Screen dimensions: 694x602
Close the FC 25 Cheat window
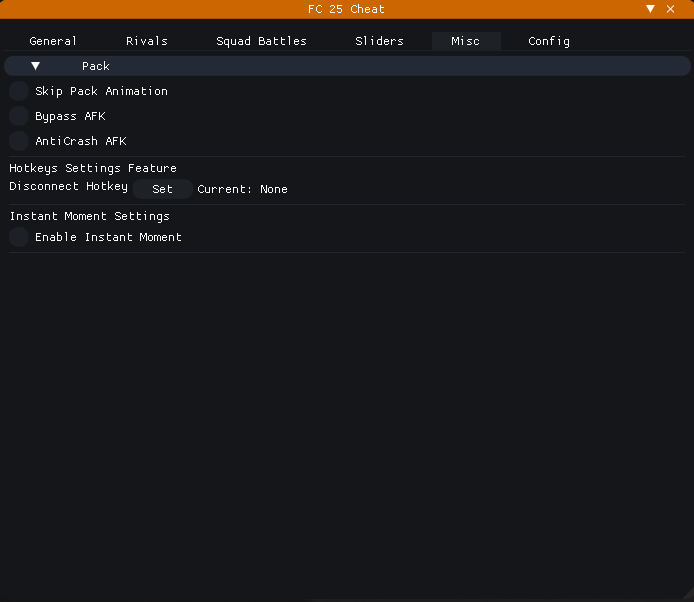click(x=671, y=9)
